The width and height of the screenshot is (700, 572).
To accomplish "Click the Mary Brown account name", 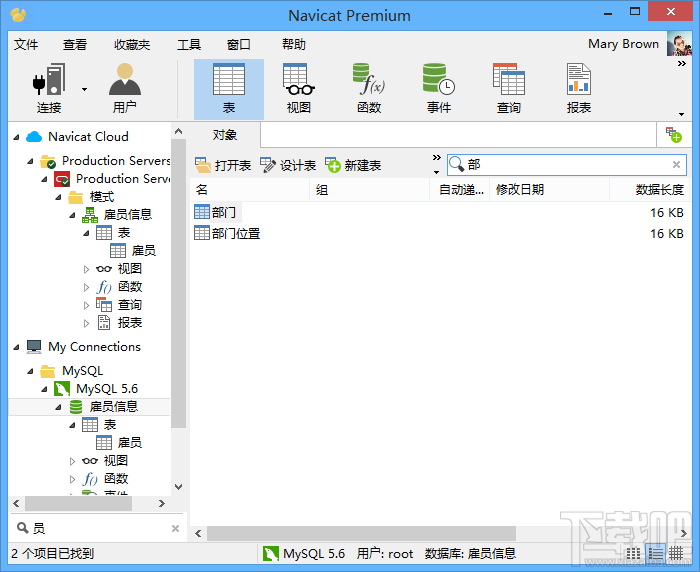I will 623,44.
